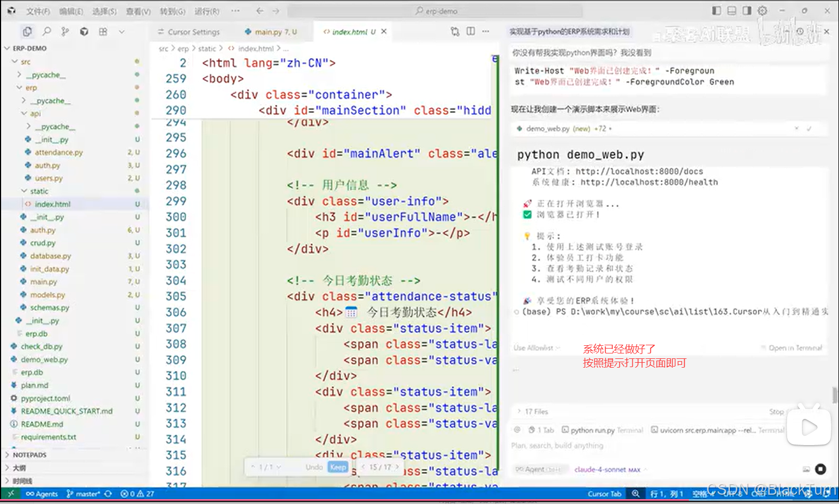Open the Extensions cube icon
839x504 pixels.
point(84,32)
